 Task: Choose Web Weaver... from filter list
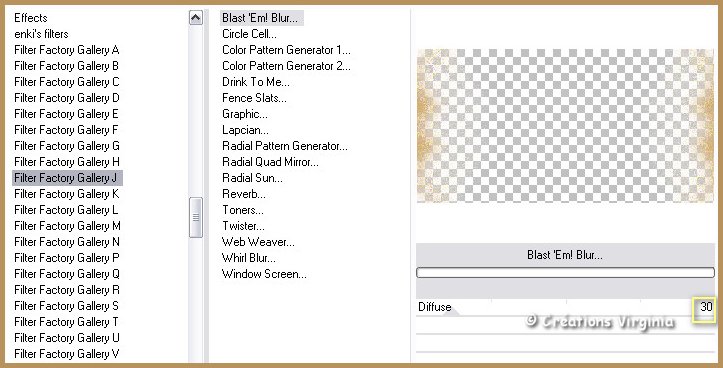tap(258, 242)
